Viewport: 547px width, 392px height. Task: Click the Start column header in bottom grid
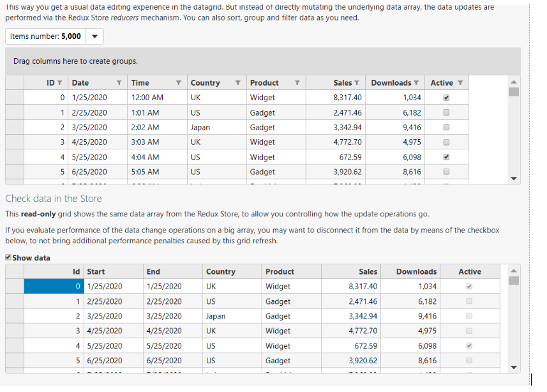coord(96,272)
